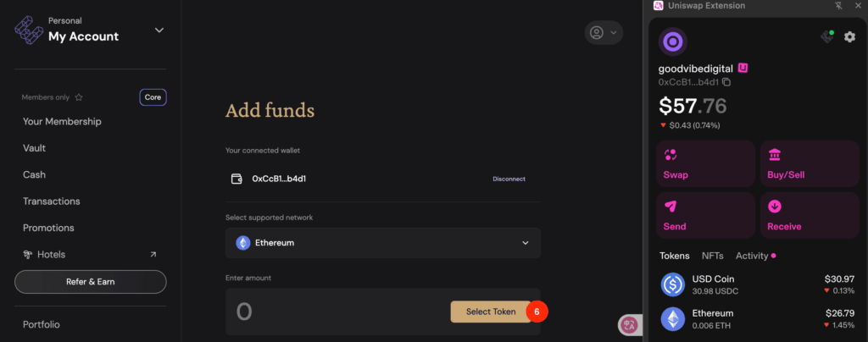Switch to the NFTs tab

[x=712, y=256]
